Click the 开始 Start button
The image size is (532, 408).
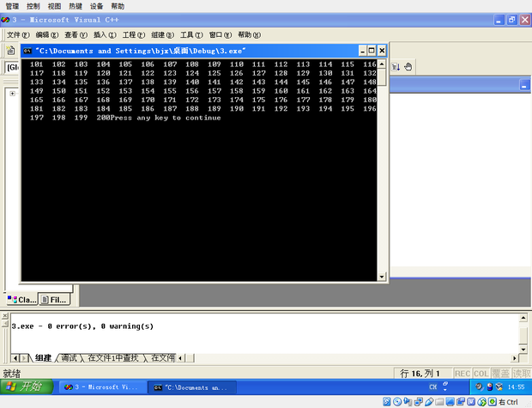click(x=27, y=387)
